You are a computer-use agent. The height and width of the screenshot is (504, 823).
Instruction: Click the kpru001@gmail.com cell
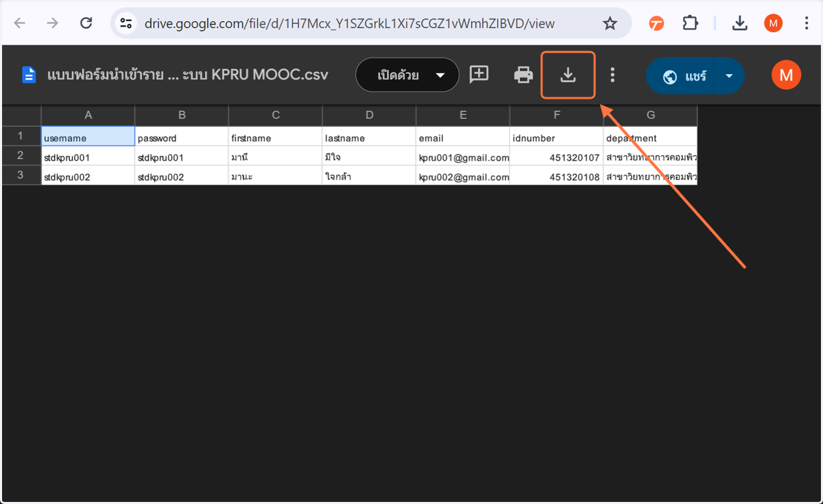point(463,156)
